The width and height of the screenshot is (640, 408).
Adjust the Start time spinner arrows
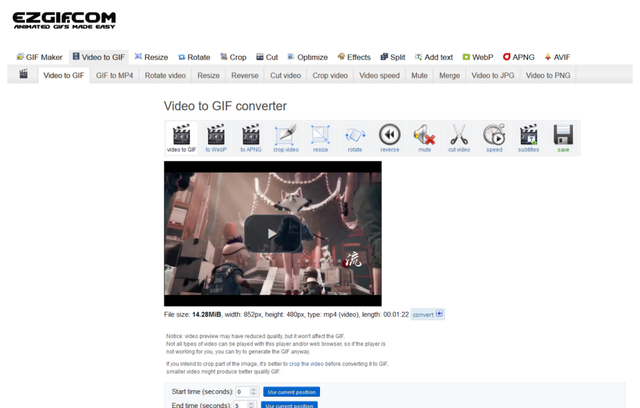253,392
